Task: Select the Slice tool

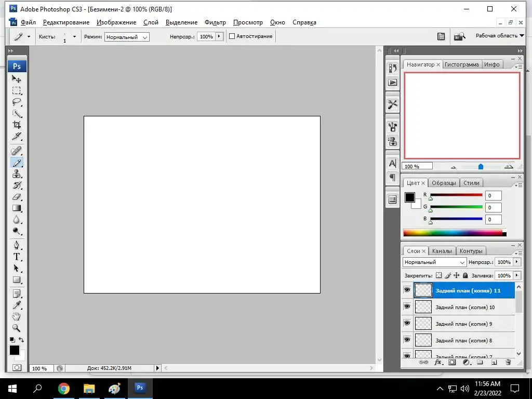Action: 17,137
